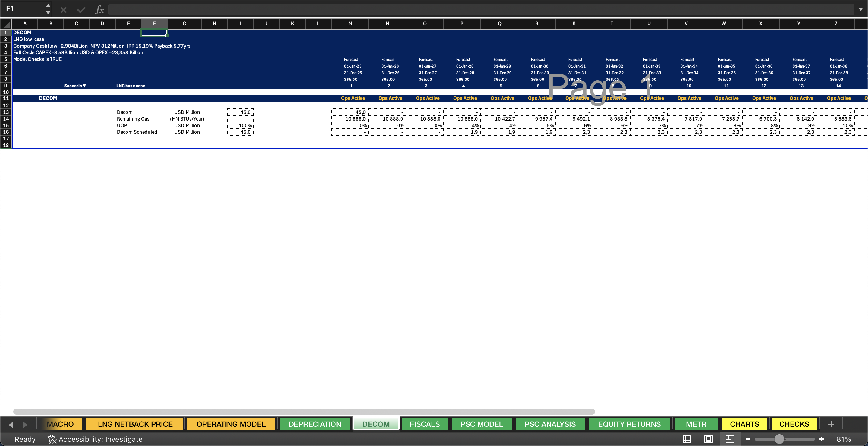Click cell showing 5 583,6

click(836, 119)
